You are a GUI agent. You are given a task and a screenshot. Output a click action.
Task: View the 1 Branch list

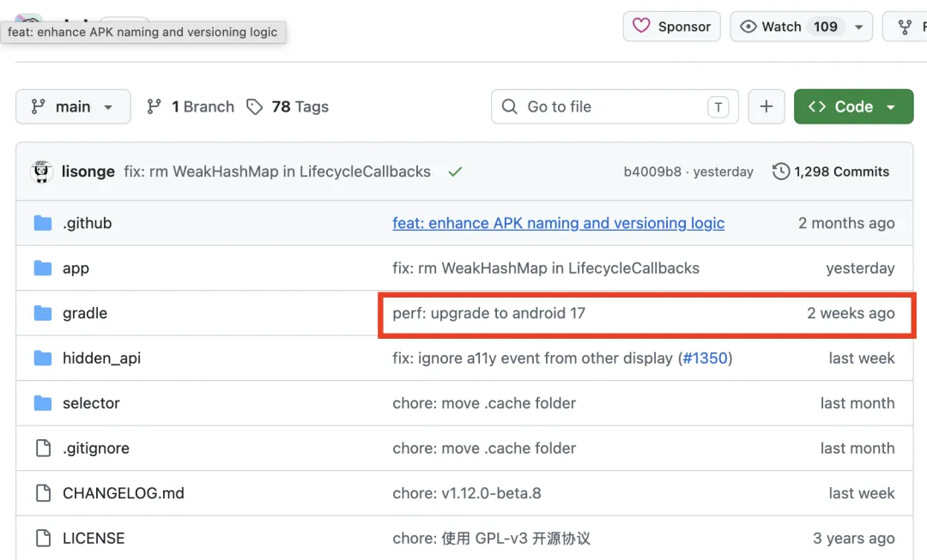tap(191, 106)
